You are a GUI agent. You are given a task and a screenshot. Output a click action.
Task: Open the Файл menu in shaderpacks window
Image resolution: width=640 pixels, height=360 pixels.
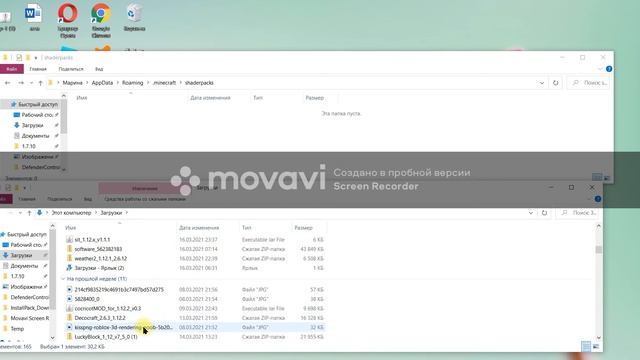click(11, 69)
